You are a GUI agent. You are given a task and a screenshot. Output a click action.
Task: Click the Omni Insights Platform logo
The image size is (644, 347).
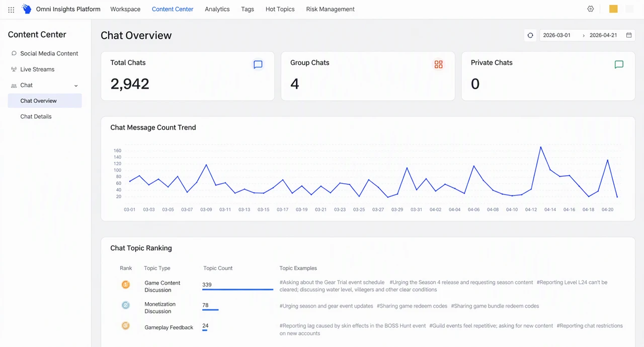27,9
